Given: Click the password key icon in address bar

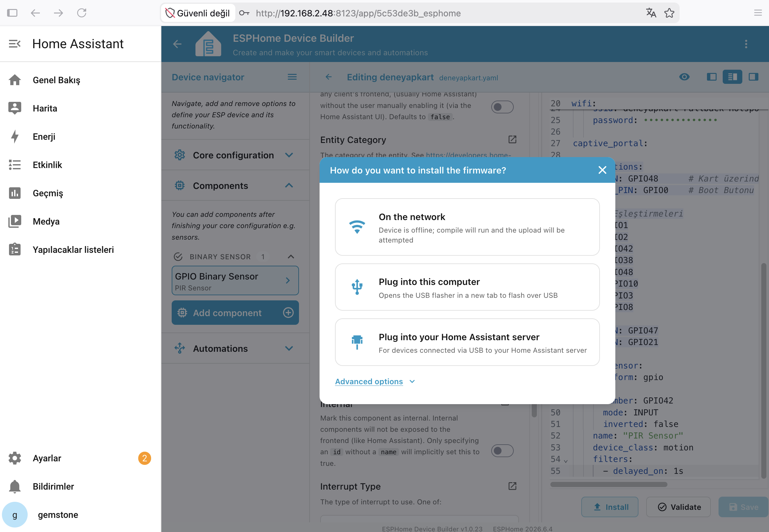Looking at the screenshot, I should coord(244,13).
